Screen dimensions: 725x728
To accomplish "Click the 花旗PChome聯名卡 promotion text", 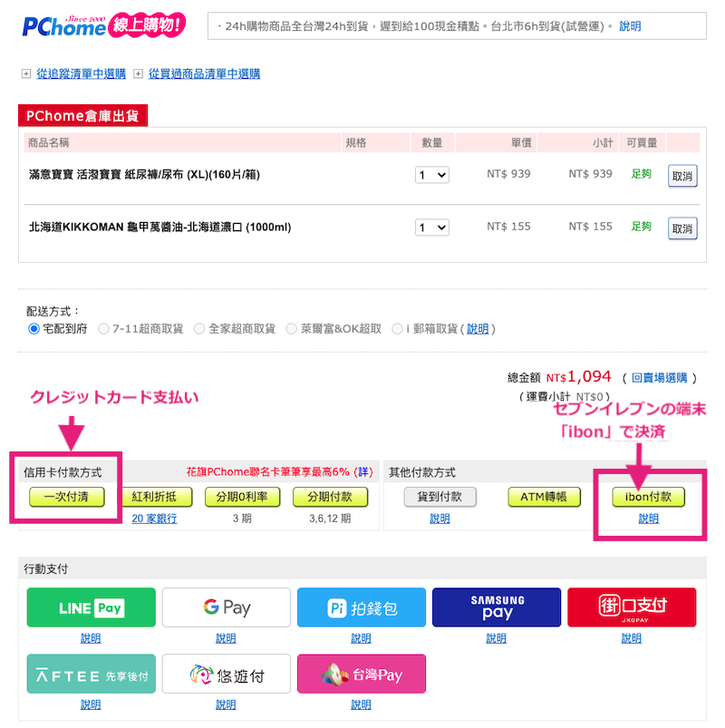I will (268, 471).
